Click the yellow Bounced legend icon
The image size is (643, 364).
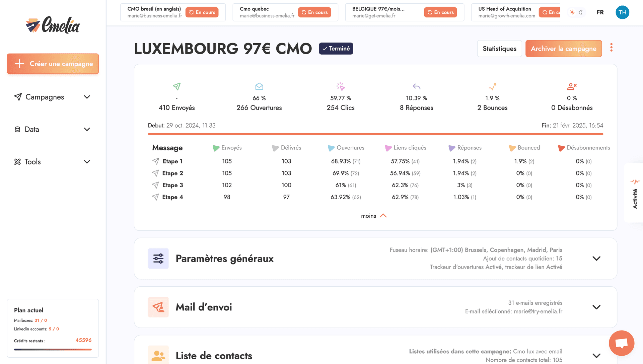[x=512, y=148]
